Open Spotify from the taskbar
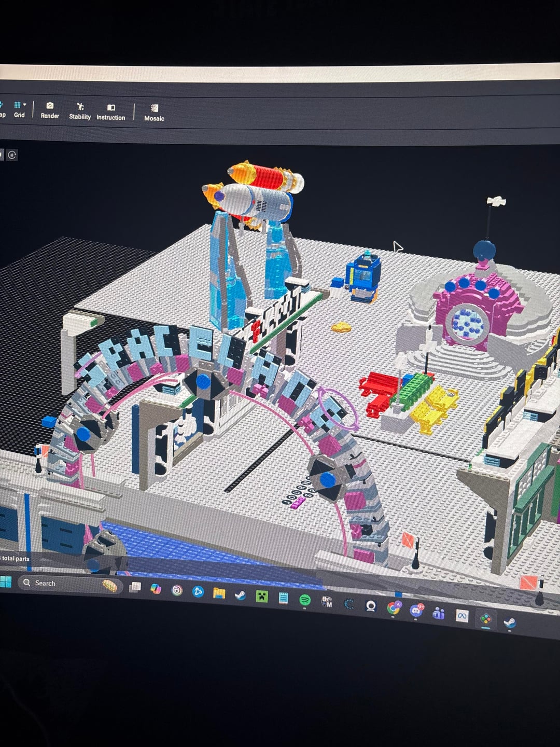The height and width of the screenshot is (747, 560). [305, 600]
